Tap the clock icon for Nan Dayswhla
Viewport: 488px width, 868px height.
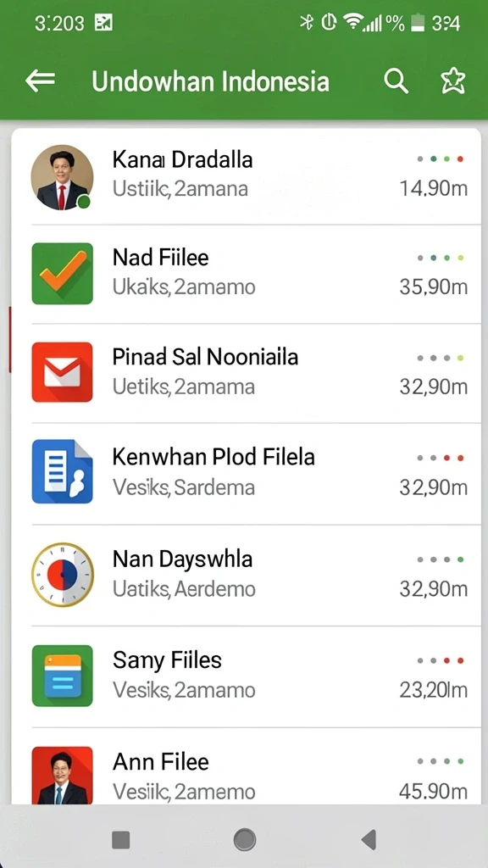(x=62, y=575)
